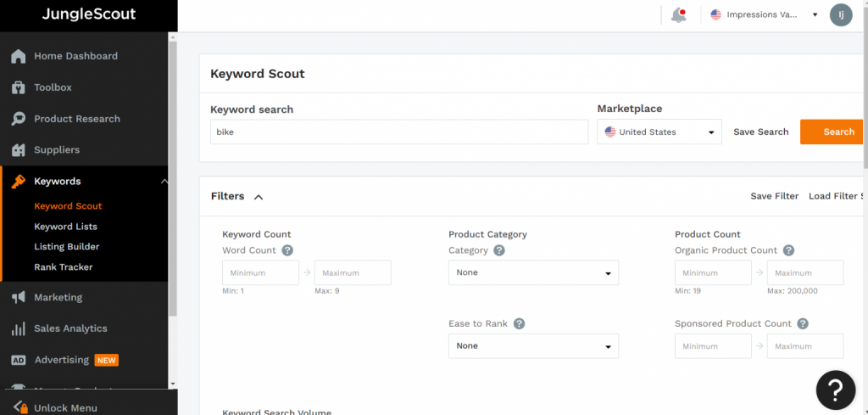868x415 pixels.
Task: Open the Product Category dropdown
Action: [533, 272]
